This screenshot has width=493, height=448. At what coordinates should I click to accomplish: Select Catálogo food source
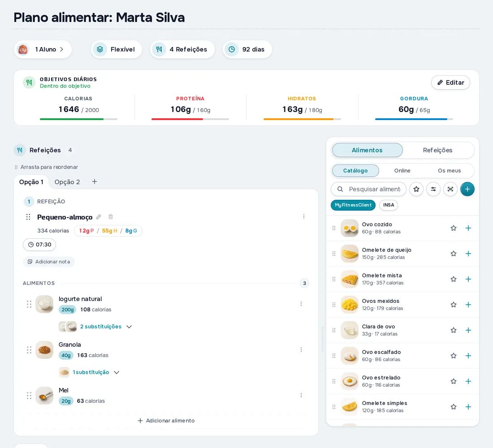pyautogui.click(x=355, y=170)
